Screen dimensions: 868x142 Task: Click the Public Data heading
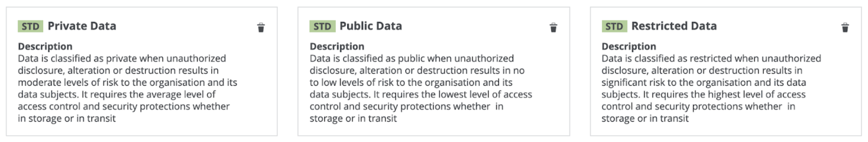pos(371,26)
